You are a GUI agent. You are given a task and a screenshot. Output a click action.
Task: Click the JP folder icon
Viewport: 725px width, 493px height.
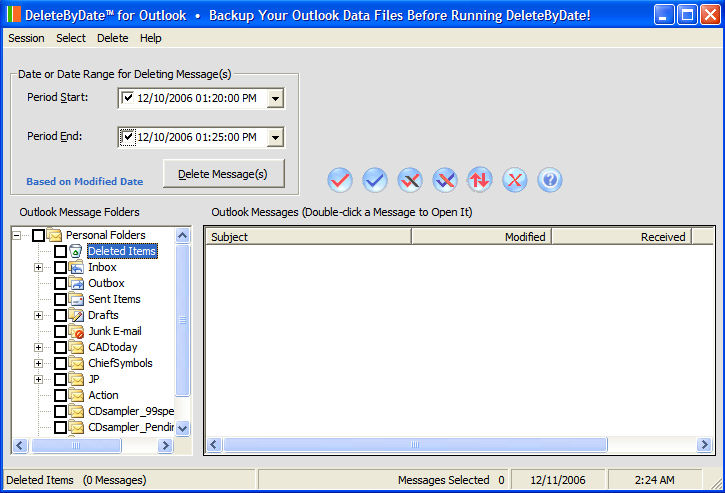[x=76, y=379]
